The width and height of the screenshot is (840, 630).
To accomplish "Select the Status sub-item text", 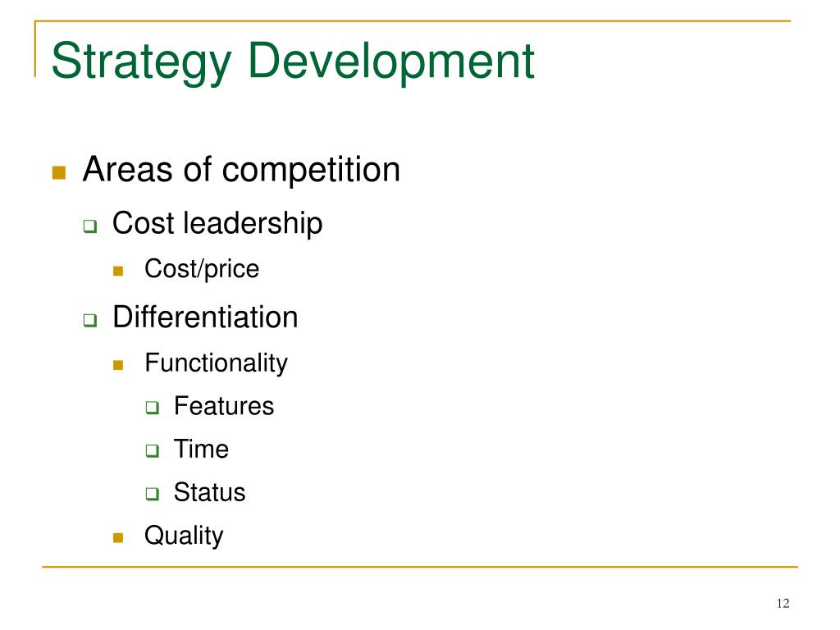I will [209, 492].
